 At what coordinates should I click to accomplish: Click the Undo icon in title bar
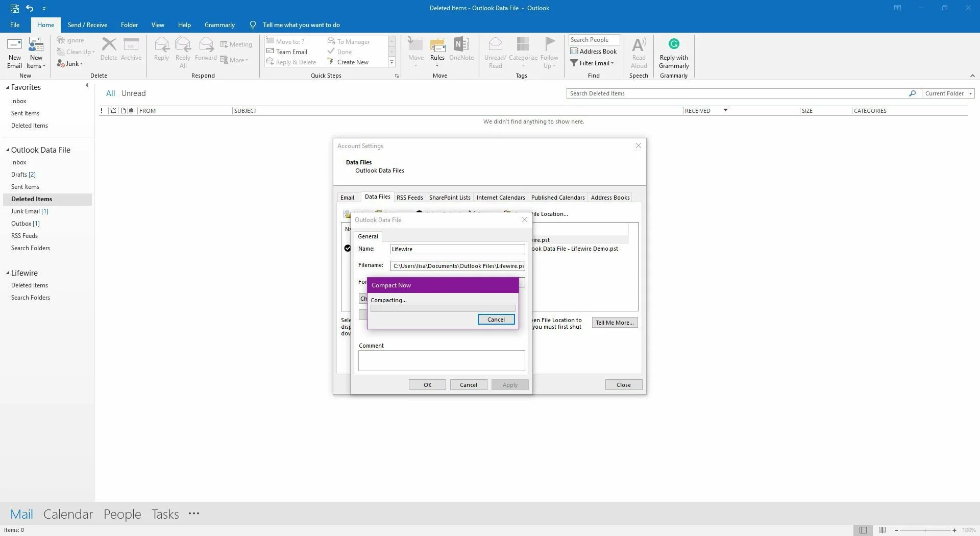(x=30, y=8)
